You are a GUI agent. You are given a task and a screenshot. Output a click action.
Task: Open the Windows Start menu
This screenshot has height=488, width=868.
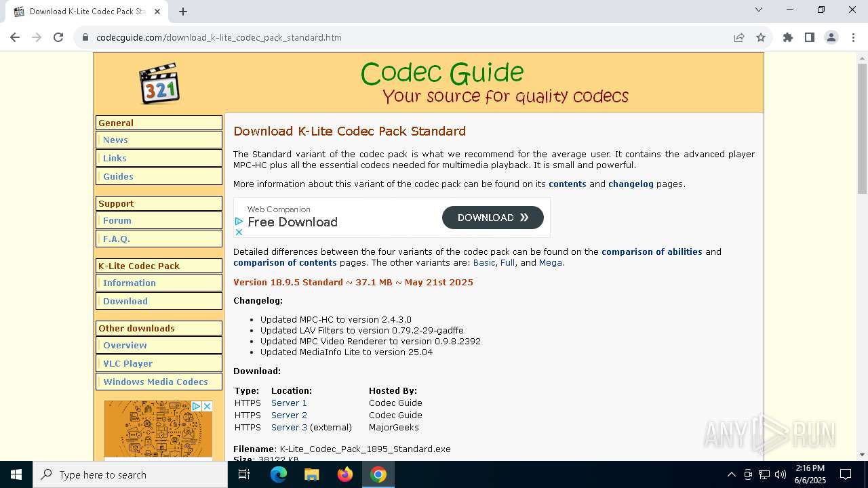point(16,474)
